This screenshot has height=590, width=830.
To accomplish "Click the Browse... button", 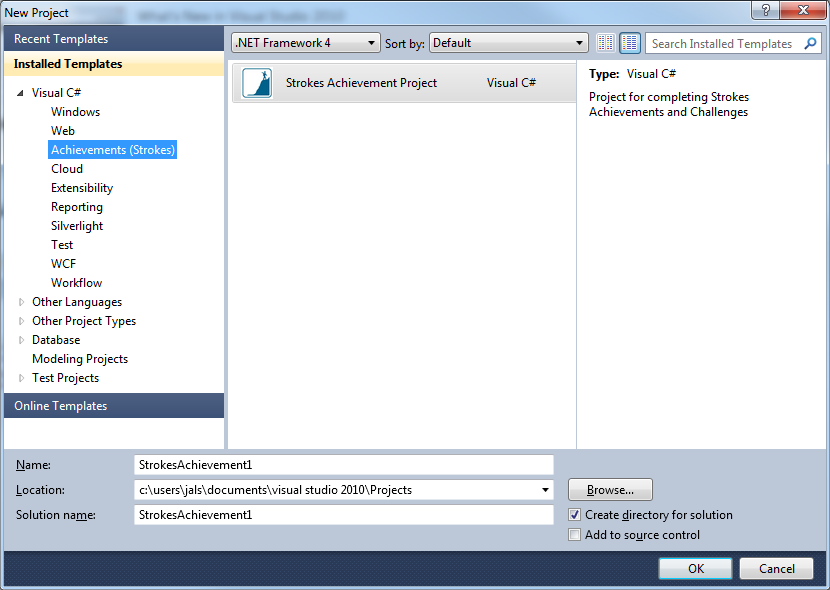I will pyautogui.click(x=610, y=490).
